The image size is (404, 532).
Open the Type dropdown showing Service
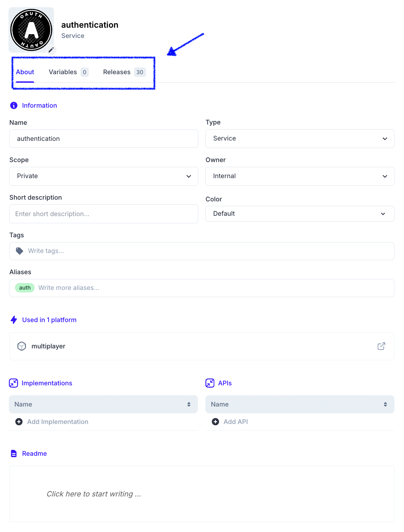coord(300,138)
